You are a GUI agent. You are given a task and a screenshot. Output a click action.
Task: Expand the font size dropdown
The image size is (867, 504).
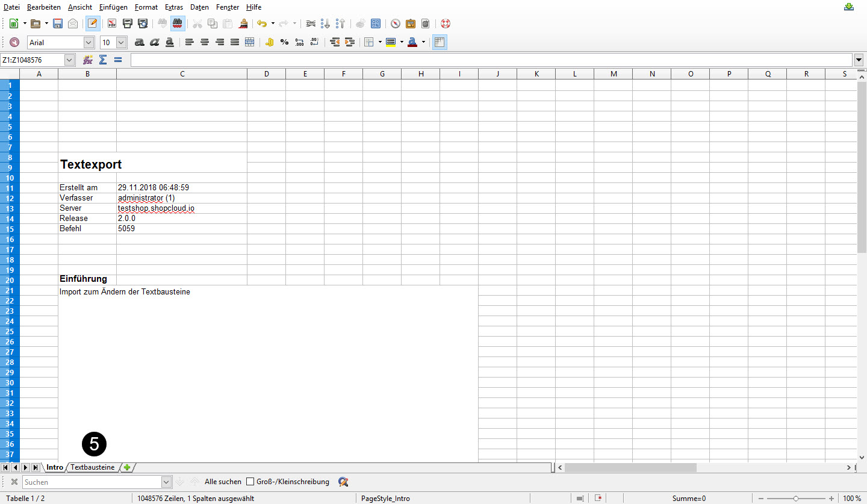pos(121,42)
